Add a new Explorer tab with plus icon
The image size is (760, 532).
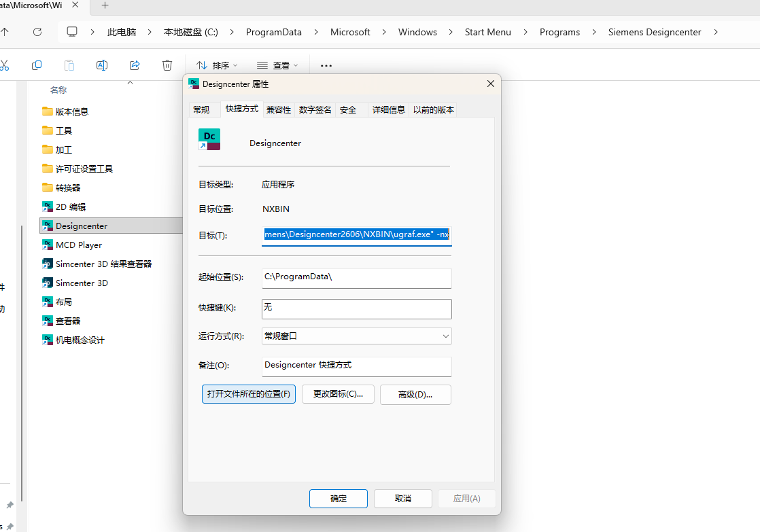(x=105, y=5)
